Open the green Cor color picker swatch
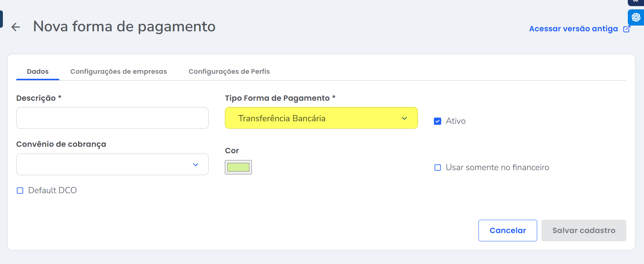 tap(238, 167)
